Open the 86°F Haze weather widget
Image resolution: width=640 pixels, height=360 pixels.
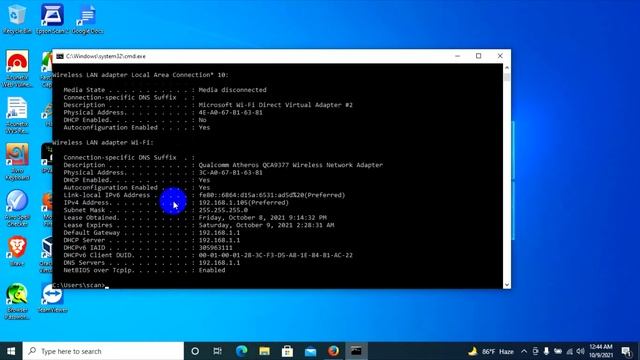point(491,351)
